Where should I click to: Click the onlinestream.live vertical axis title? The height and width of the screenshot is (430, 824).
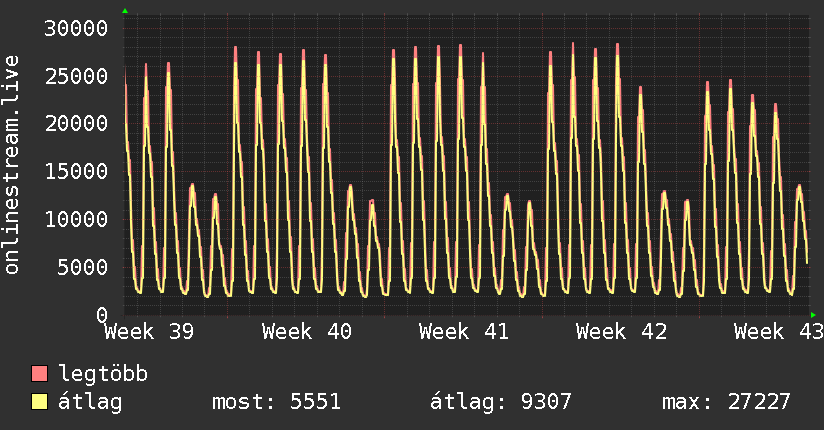[x=11, y=165]
